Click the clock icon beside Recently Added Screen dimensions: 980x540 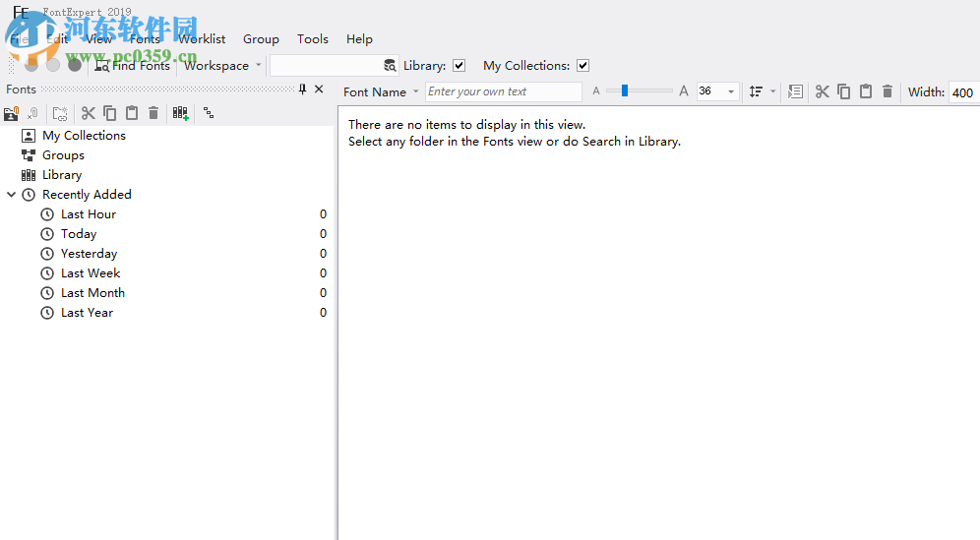29,195
